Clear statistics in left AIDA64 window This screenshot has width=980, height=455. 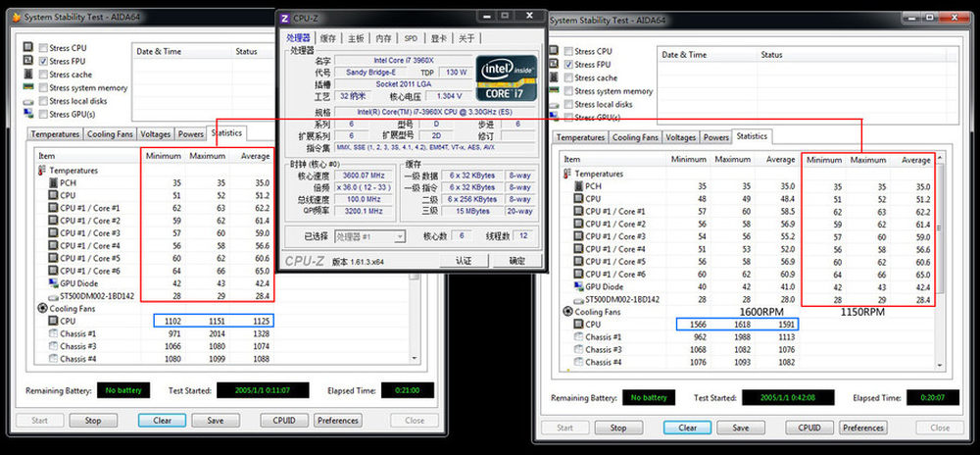162,421
